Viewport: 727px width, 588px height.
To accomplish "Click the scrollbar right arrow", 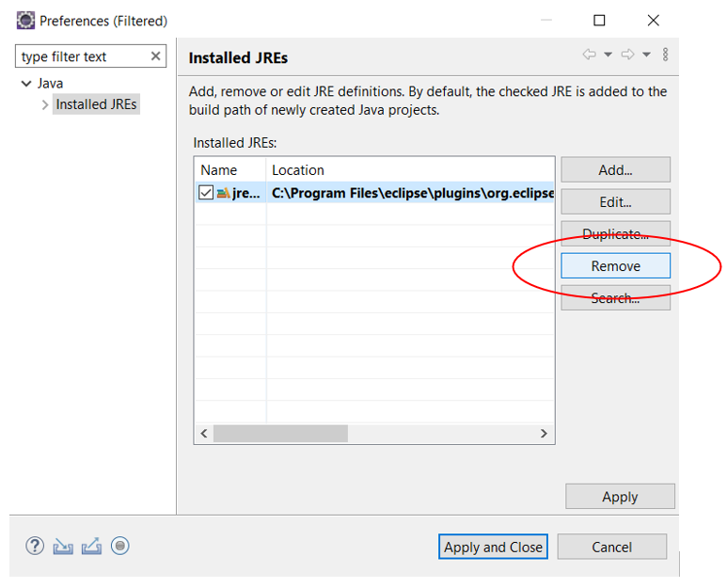I will pos(544,434).
